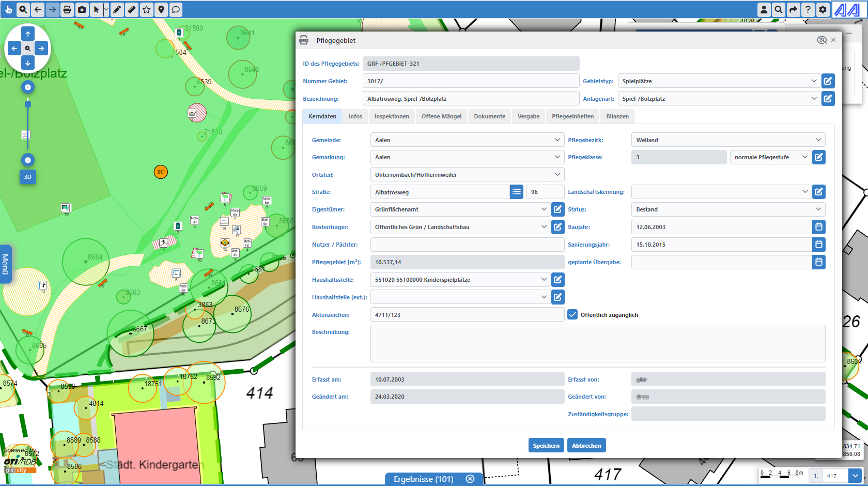Open the settings gear in the top right
The height and width of the screenshot is (486, 868).
tap(823, 9)
